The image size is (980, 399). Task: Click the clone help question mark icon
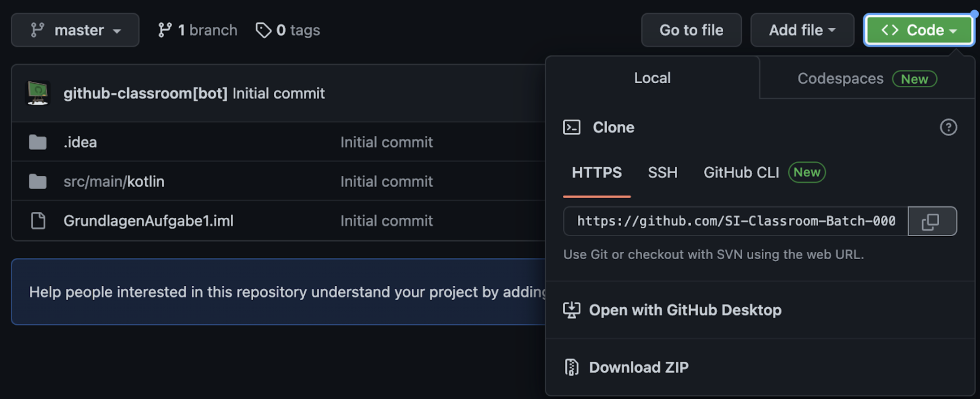(948, 127)
